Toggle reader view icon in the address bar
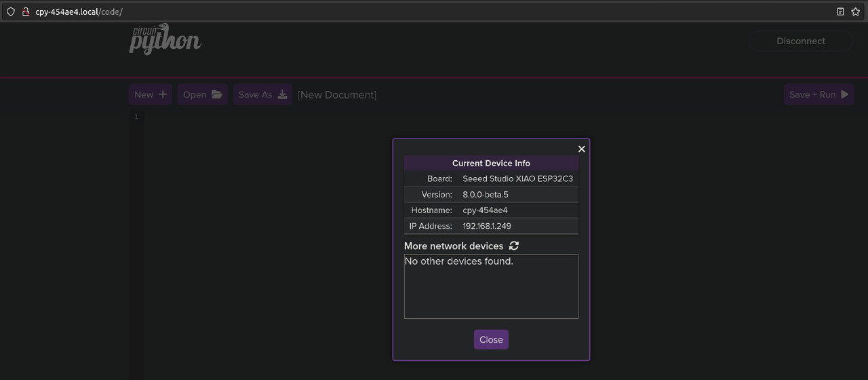This screenshot has width=868, height=380. 840,12
